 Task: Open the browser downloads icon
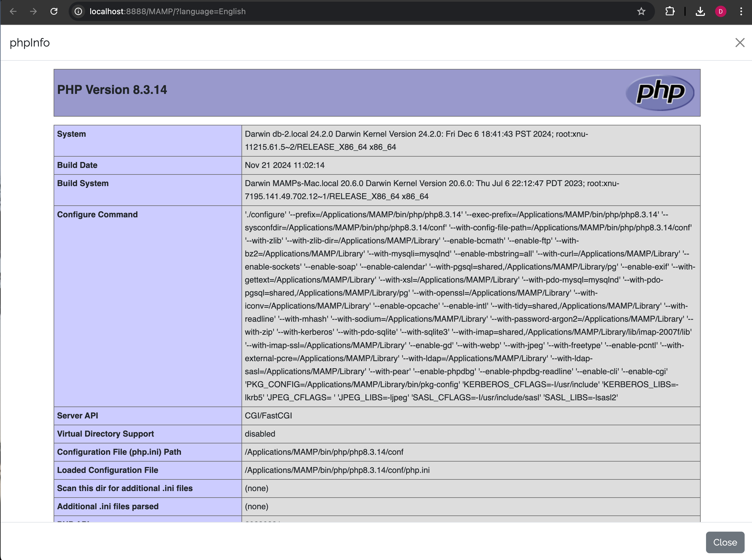[700, 12]
